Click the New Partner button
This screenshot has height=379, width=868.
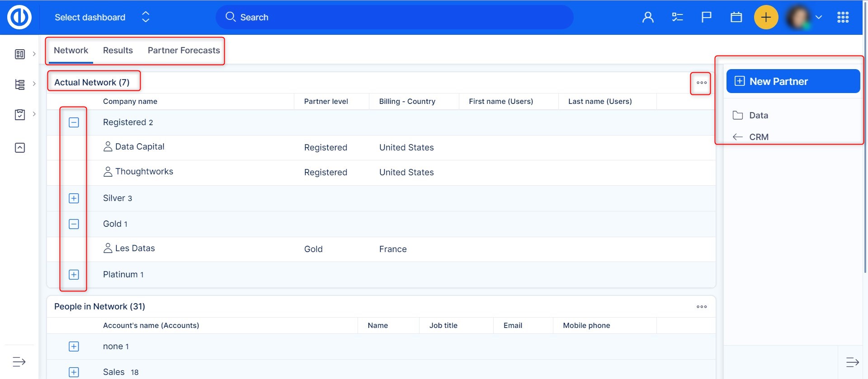click(x=793, y=81)
